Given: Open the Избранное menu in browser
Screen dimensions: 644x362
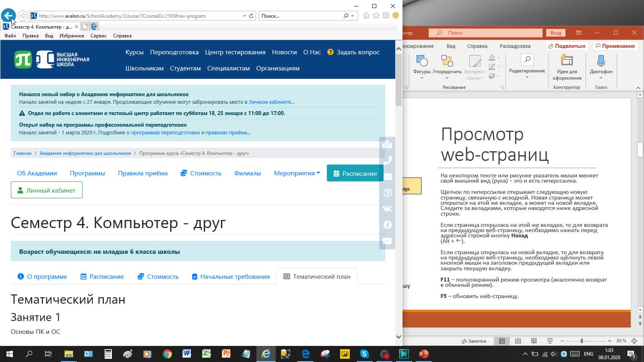Looking at the screenshot, I should pos(72,36).
